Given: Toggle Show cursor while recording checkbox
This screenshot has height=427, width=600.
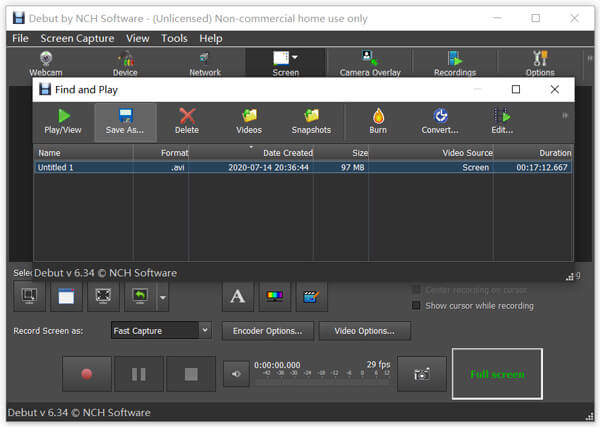Looking at the screenshot, I should 416,306.
